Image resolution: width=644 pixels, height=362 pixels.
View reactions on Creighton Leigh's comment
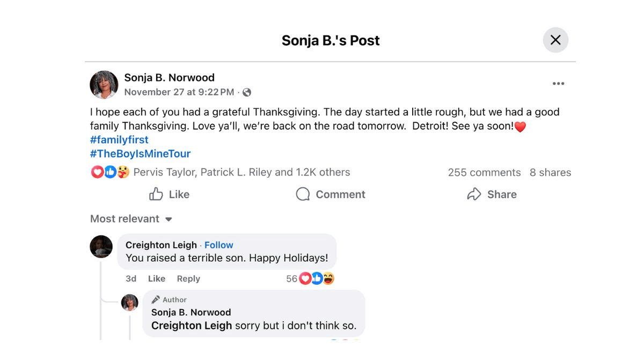317,279
